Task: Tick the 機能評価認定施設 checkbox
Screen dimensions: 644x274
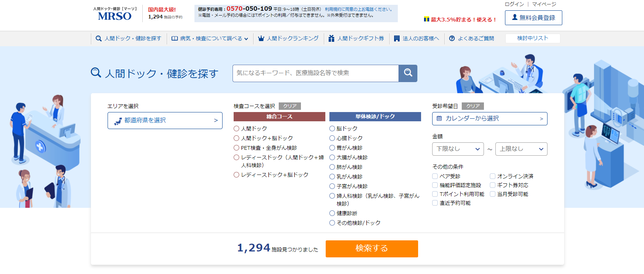Action: click(x=435, y=185)
